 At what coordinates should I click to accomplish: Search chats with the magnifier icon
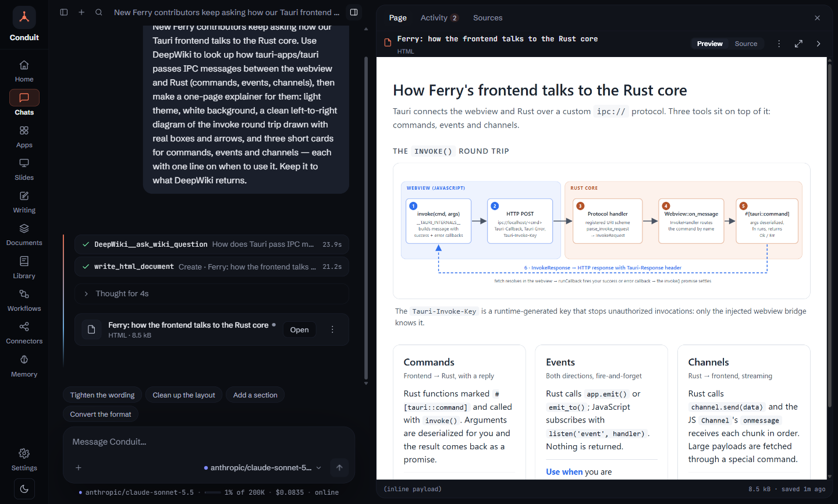tap(99, 12)
